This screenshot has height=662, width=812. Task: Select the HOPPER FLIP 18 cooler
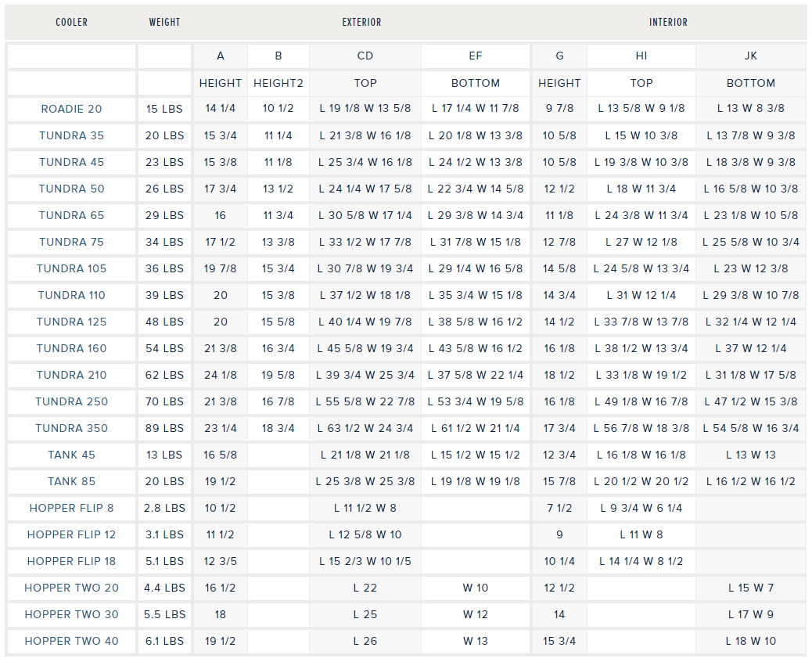[71, 561]
